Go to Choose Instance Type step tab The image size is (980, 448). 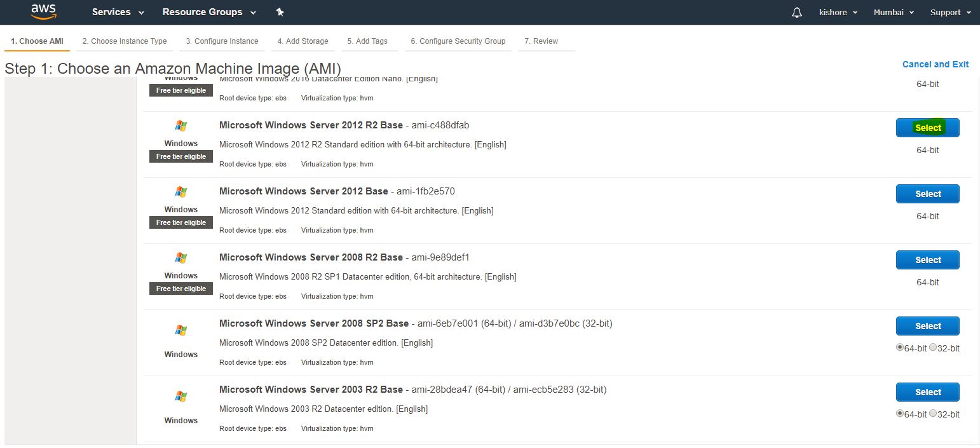click(x=125, y=41)
